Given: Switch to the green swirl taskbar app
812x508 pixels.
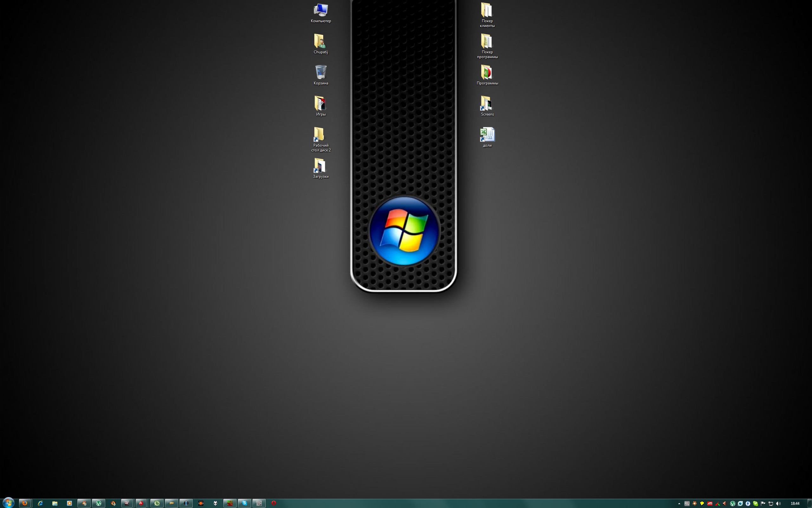Looking at the screenshot, I should pyautogui.click(x=157, y=503).
